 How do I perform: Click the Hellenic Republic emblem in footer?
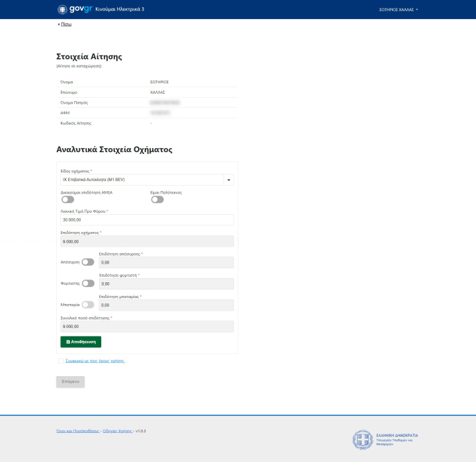(x=362, y=440)
